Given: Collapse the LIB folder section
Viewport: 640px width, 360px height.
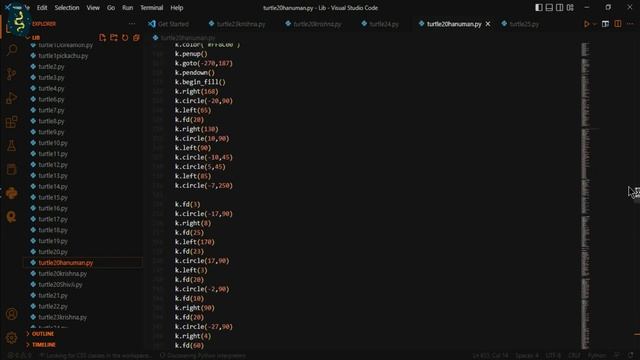Looking at the screenshot, I should (x=36, y=38).
